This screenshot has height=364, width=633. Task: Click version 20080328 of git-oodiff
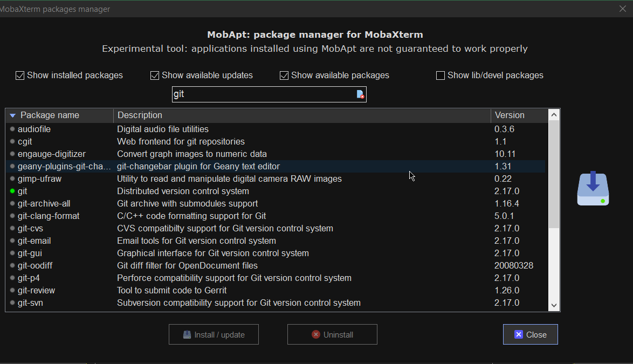514,265
